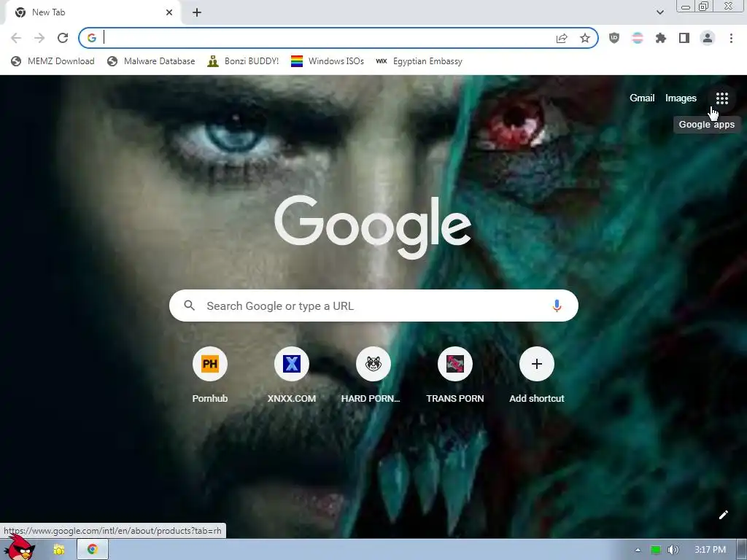The height and width of the screenshot is (560, 747).
Task: Customize this page with the pencil icon
Action: [723, 515]
